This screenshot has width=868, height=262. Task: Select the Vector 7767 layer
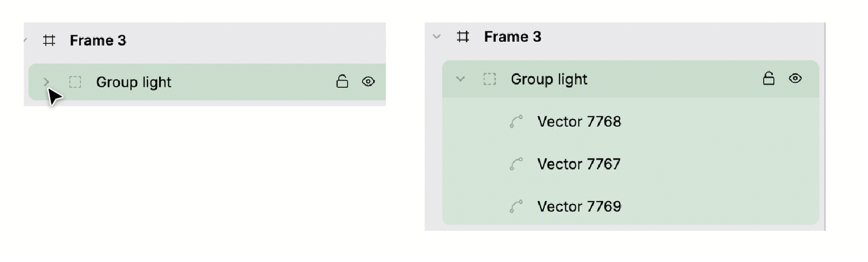click(579, 164)
